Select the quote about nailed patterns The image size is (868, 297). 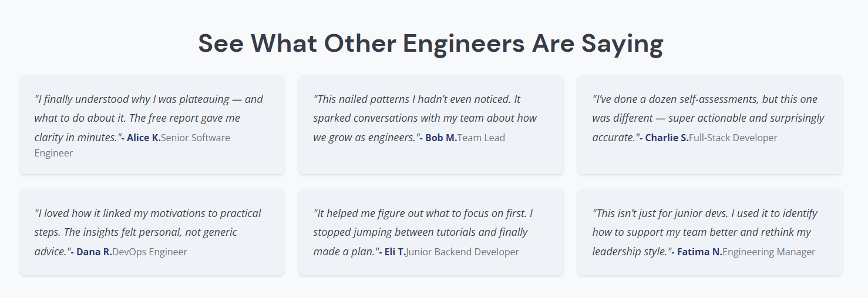(425, 118)
